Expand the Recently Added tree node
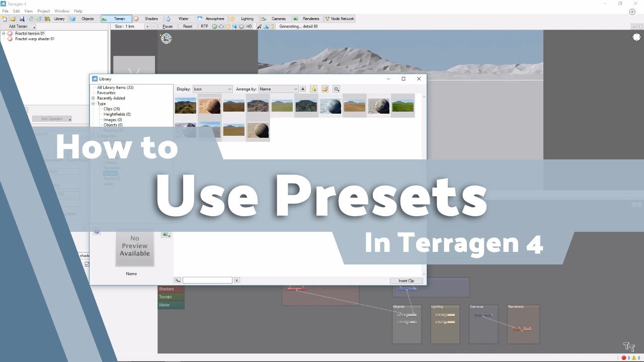Viewport: 644px width, 362px height. 93,98
